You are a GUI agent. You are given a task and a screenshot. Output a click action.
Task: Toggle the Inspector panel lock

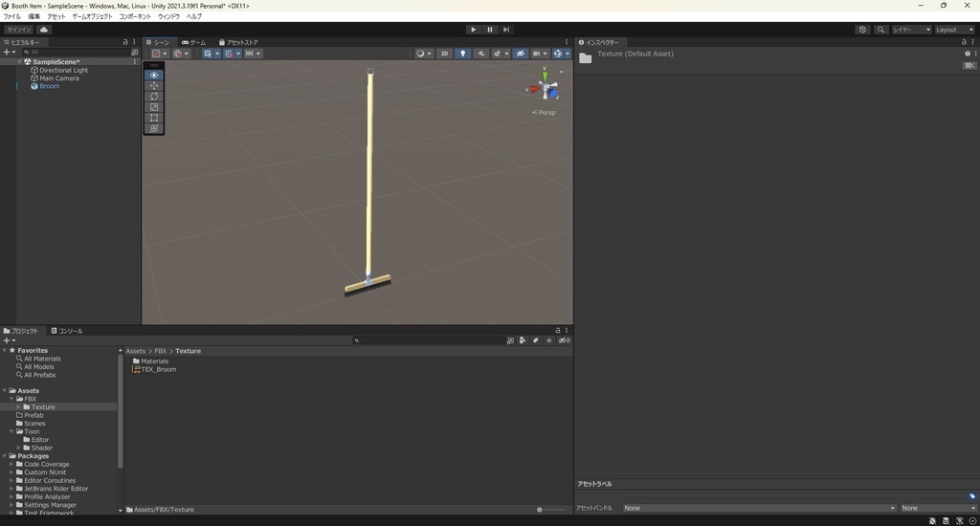964,42
